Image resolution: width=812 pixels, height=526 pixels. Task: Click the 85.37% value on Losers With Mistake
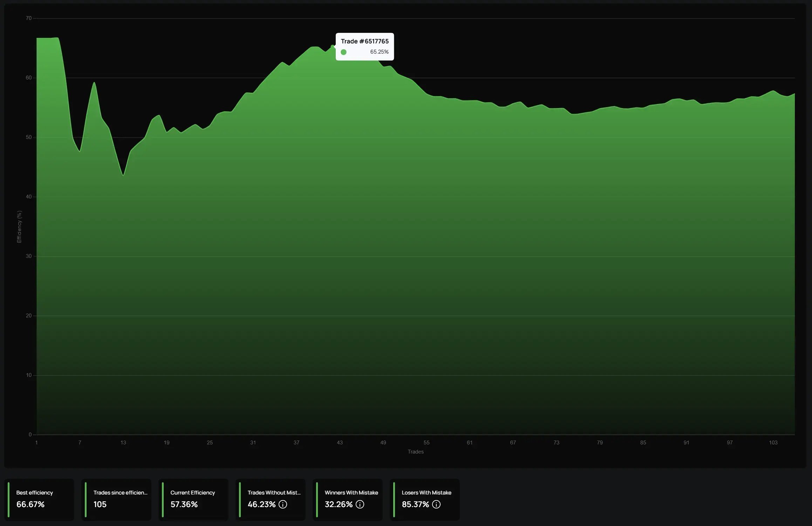tap(415, 504)
